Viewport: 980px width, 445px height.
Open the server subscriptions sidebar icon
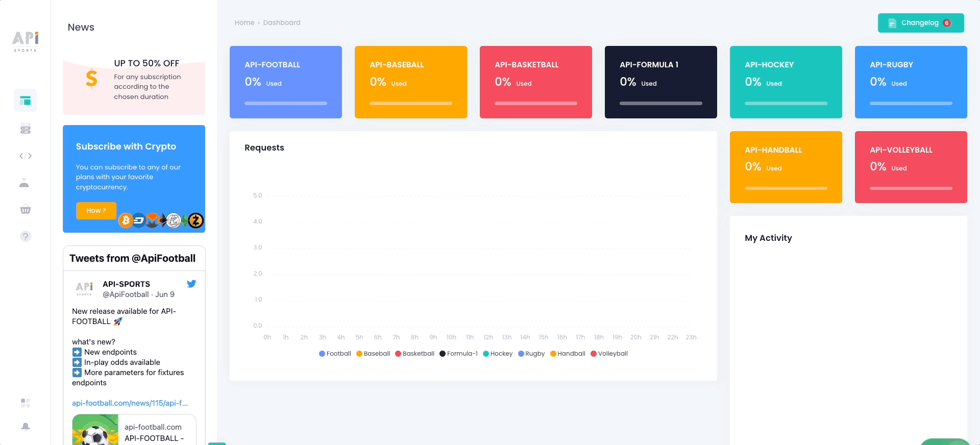[26, 128]
